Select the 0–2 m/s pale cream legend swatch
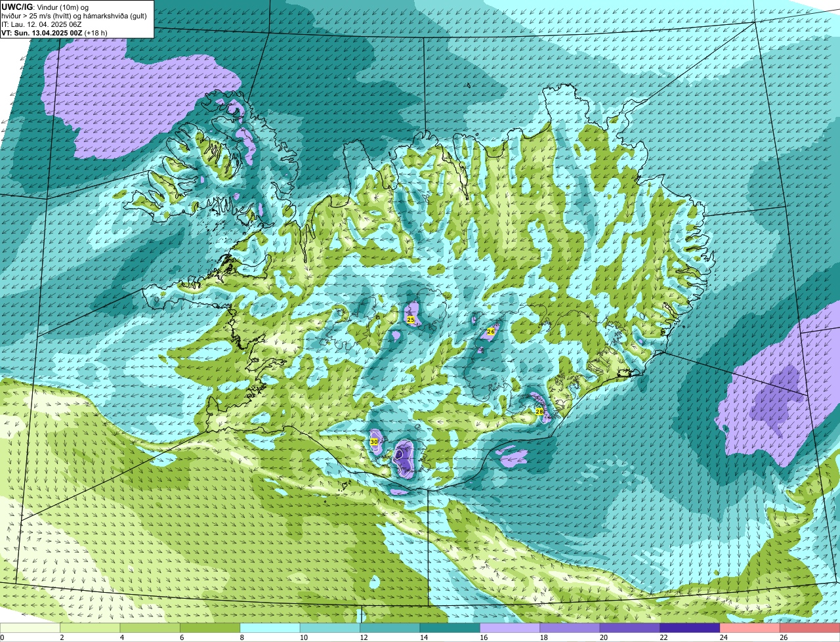Image resolution: width=840 pixels, height=642 pixels. pos(30,628)
